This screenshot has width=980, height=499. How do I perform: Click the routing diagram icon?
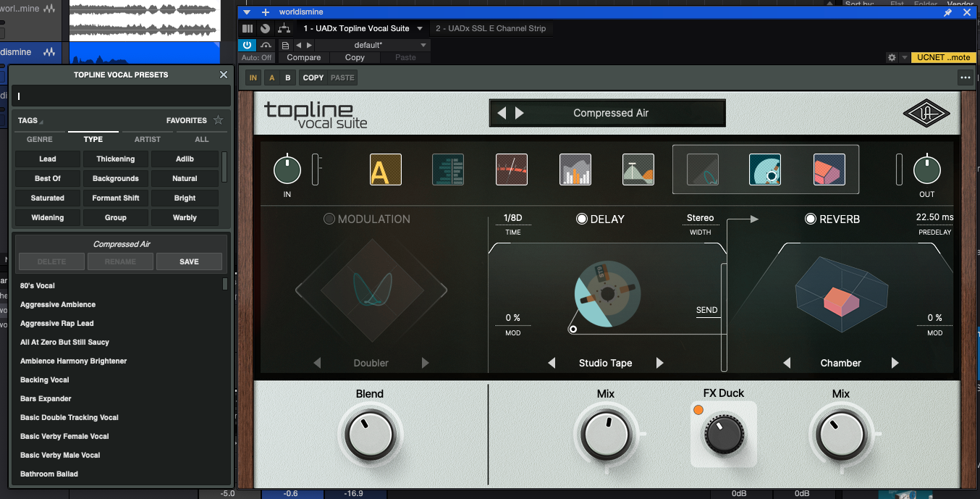pyautogui.click(x=284, y=28)
